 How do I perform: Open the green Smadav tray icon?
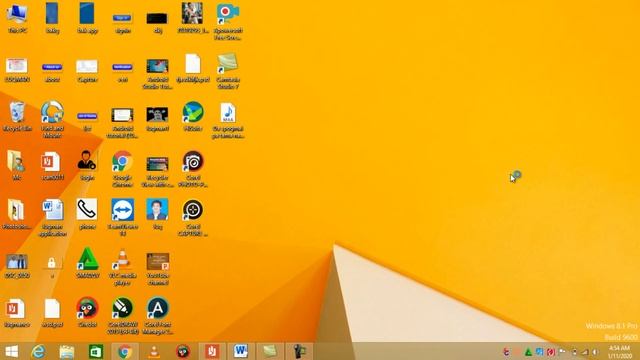click(x=528, y=352)
